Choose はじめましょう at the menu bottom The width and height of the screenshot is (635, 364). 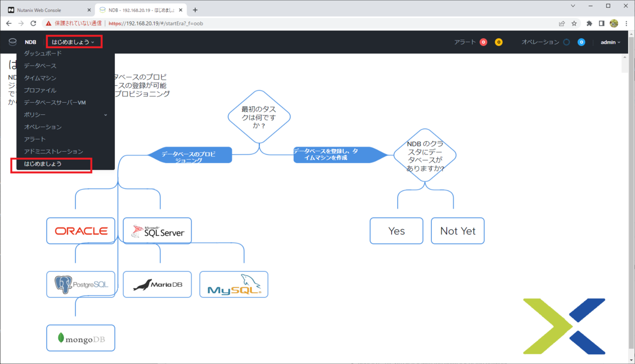tap(43, 164)
